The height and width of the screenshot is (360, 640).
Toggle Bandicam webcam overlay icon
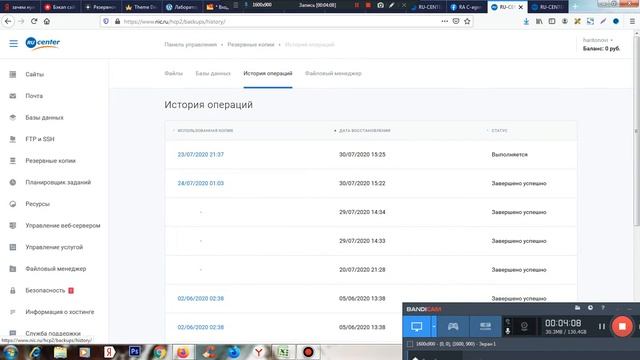[x=524, y=327]
